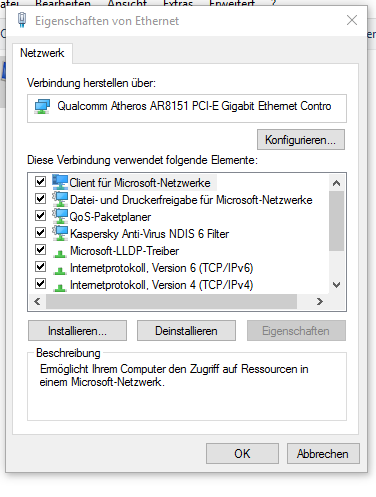Click the horizontal scroll right arrow
376x497 pixels.
(320, 302)
